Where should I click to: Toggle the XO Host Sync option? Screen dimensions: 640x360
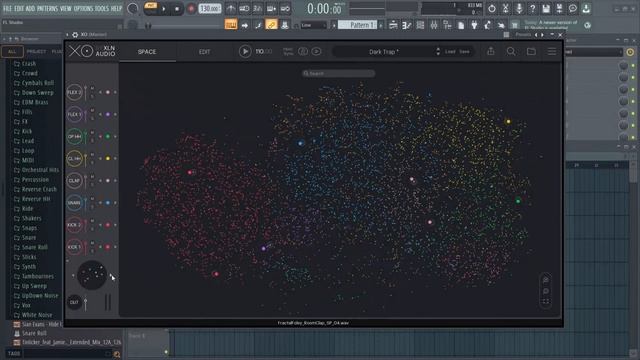tap(288, 51)
